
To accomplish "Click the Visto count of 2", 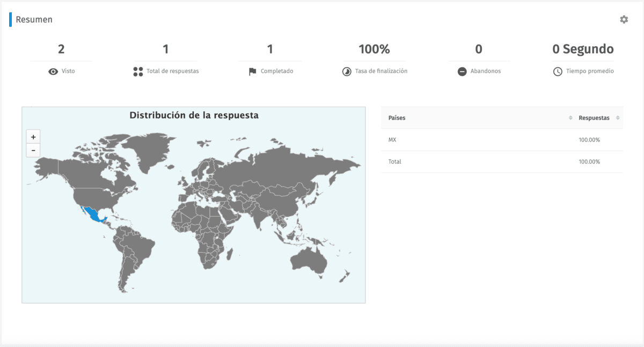I will (x=61, y=49).
